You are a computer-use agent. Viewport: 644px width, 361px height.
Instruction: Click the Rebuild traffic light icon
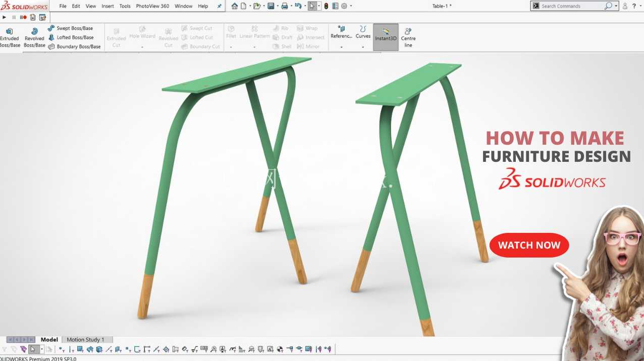point(326,6)
